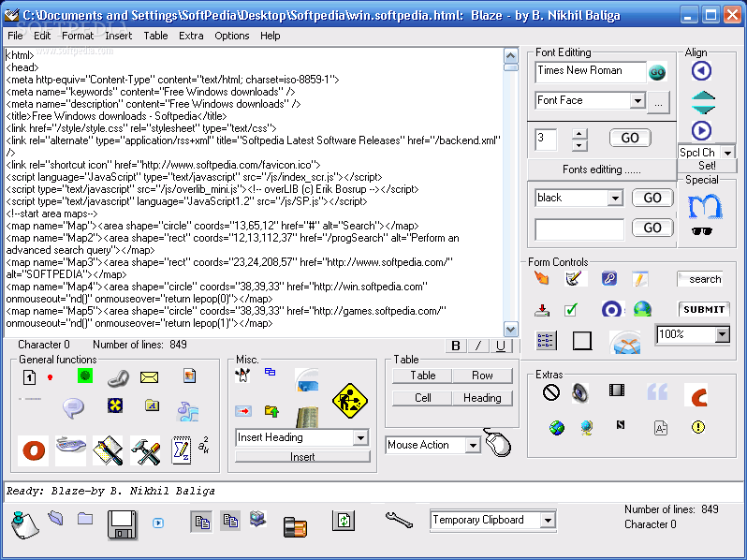The image size is (747, 560).
Task: Click the speech bubble comment icon
Action: click(x=73, y=408)
